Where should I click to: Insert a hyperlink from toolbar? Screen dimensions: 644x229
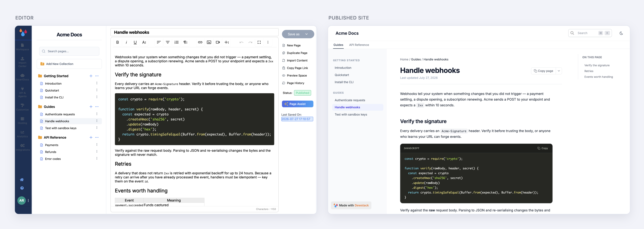[x=200, y=42]
